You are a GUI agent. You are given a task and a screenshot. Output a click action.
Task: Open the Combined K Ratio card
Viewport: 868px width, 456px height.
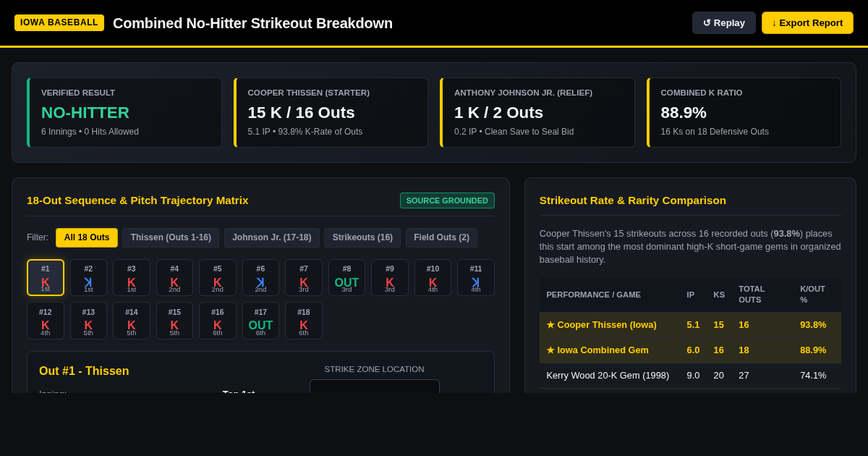point(744,112)
